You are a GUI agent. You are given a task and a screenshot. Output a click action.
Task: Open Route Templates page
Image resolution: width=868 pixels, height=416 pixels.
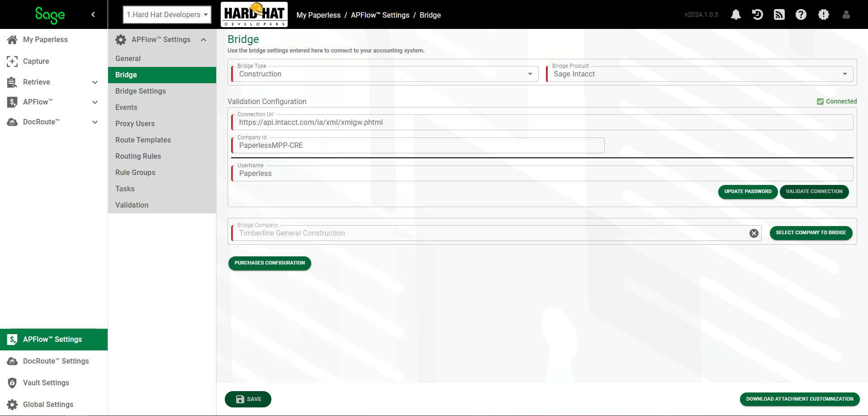[x=162, y=140]
